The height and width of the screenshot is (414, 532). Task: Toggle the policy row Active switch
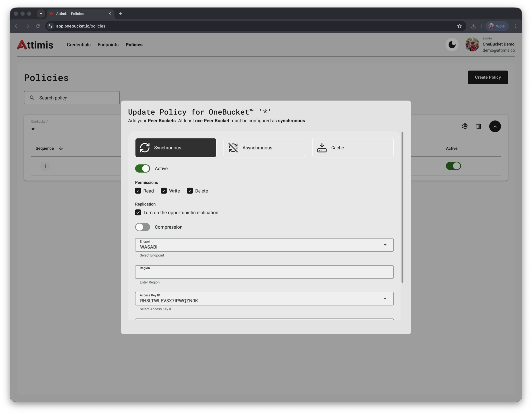click(x=453, y=166)
